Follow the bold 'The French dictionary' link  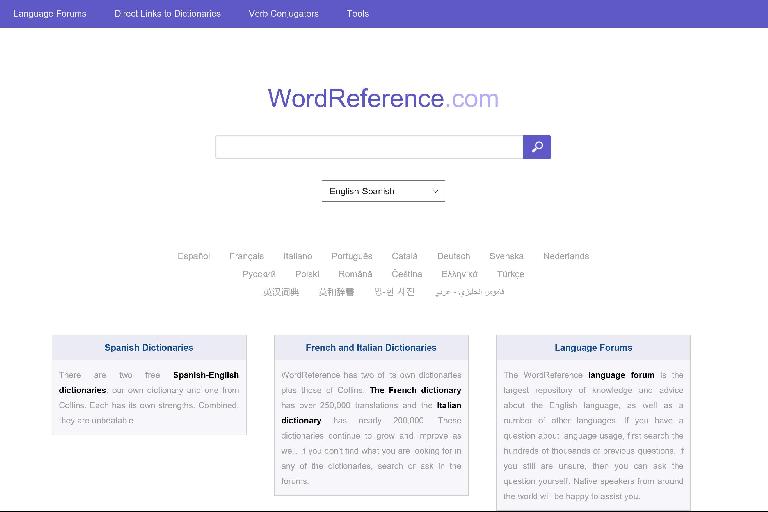pos(415,390)
